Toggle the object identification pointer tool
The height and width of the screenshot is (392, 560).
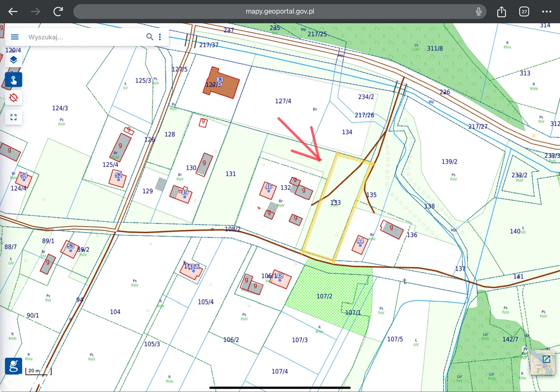coord(14,80)
